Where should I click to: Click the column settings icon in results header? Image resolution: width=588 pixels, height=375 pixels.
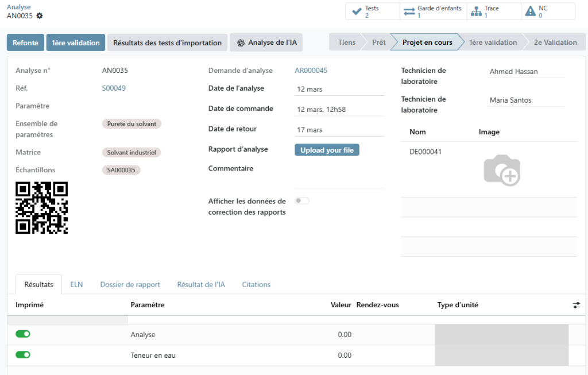577,306
